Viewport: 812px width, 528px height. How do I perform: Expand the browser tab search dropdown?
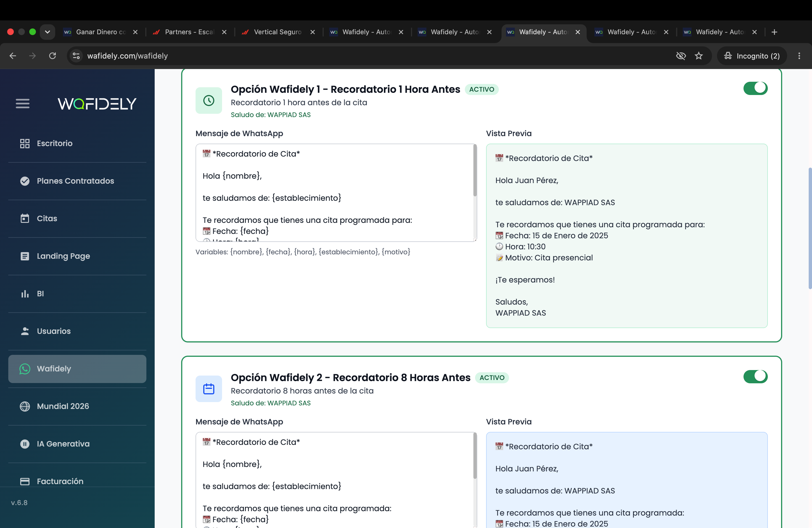coord(48,32)
